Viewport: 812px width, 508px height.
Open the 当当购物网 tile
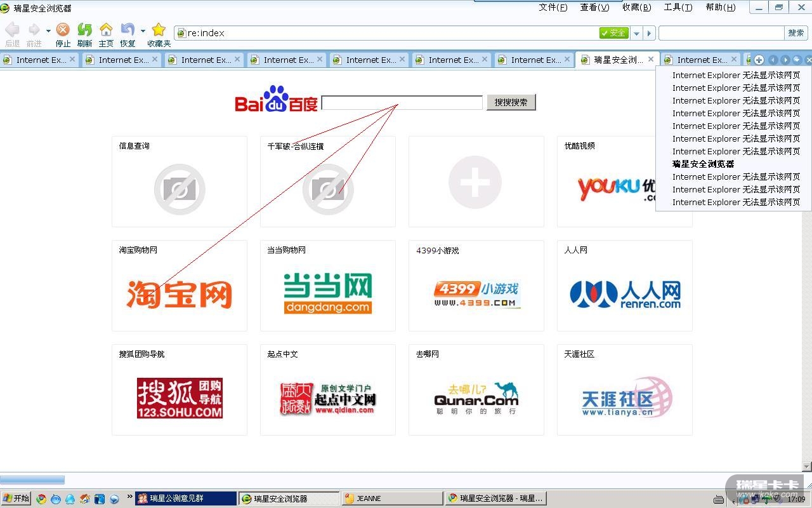click(x=328, y=286)
